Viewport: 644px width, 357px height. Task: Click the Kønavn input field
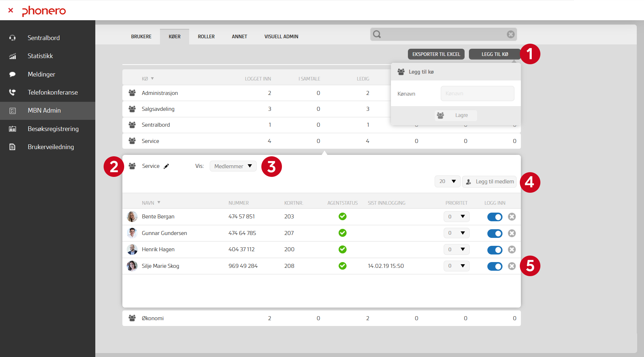point(478,93)
